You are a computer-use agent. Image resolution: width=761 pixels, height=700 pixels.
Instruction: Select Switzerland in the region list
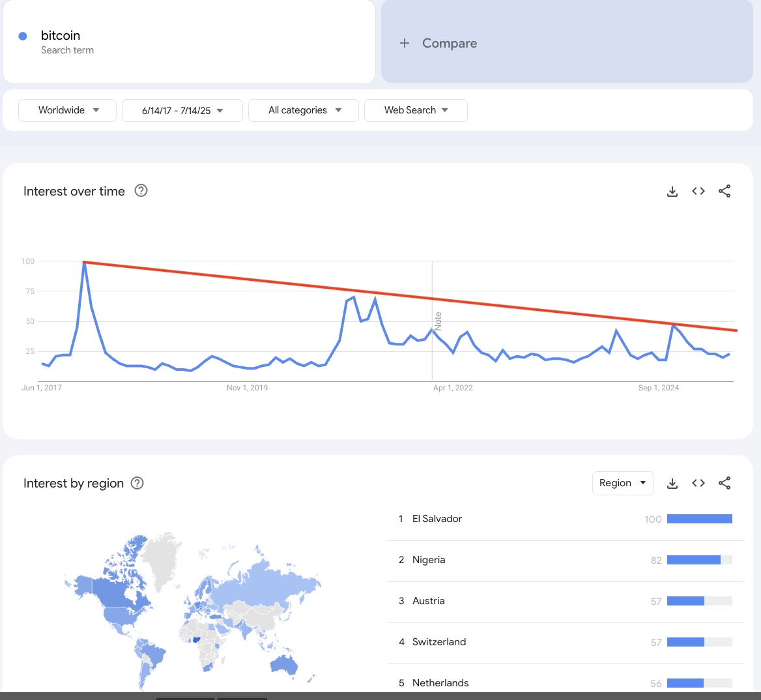[x=566, y=642]
